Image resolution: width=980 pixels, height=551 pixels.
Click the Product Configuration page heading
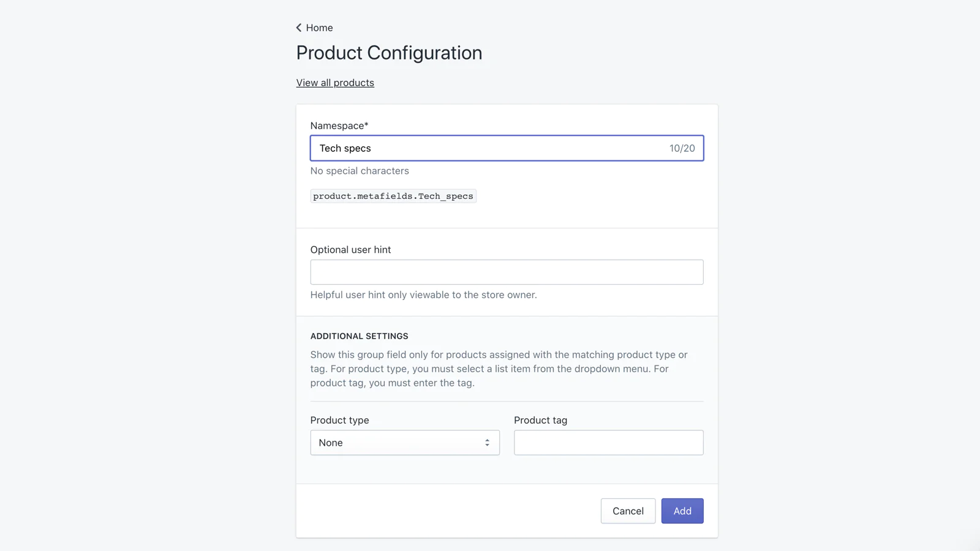389,53
